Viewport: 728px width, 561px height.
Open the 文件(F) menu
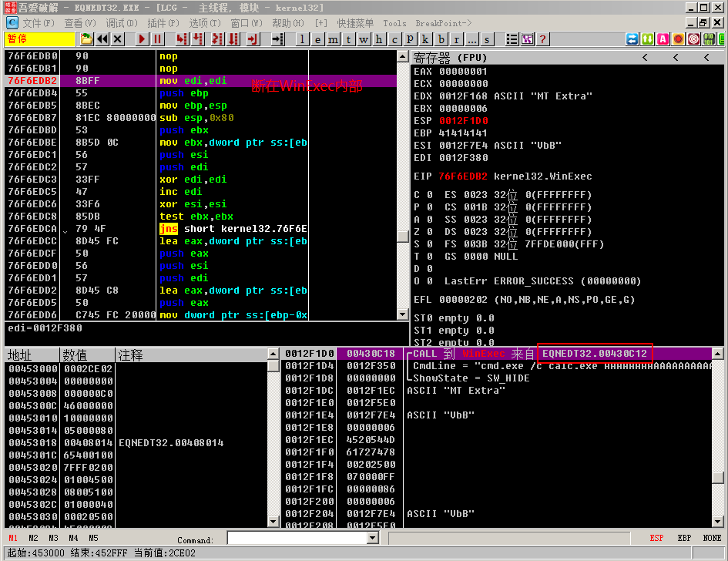38,23
